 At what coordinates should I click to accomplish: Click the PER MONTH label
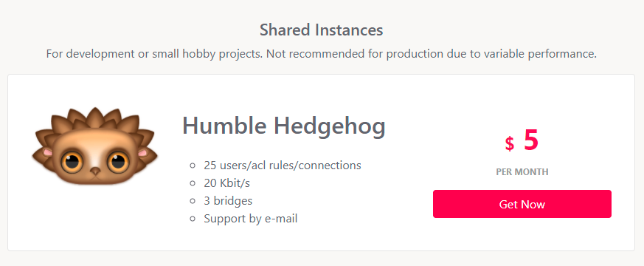[522, 172]
